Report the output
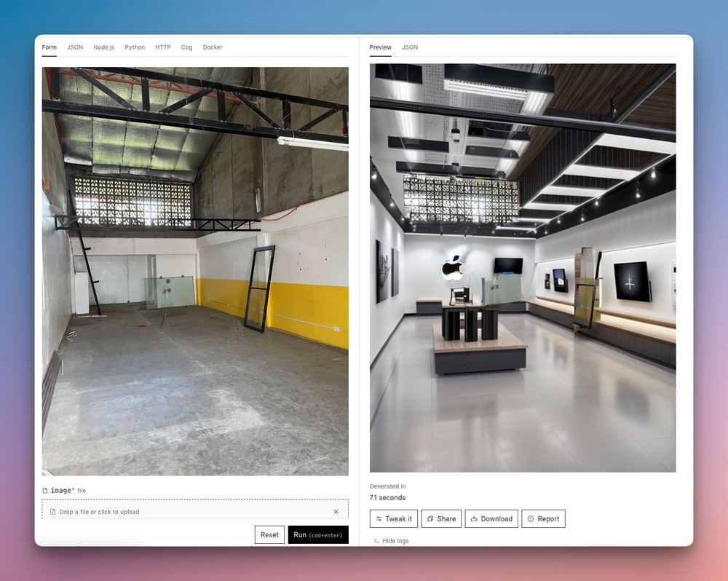 click(544, 519)
